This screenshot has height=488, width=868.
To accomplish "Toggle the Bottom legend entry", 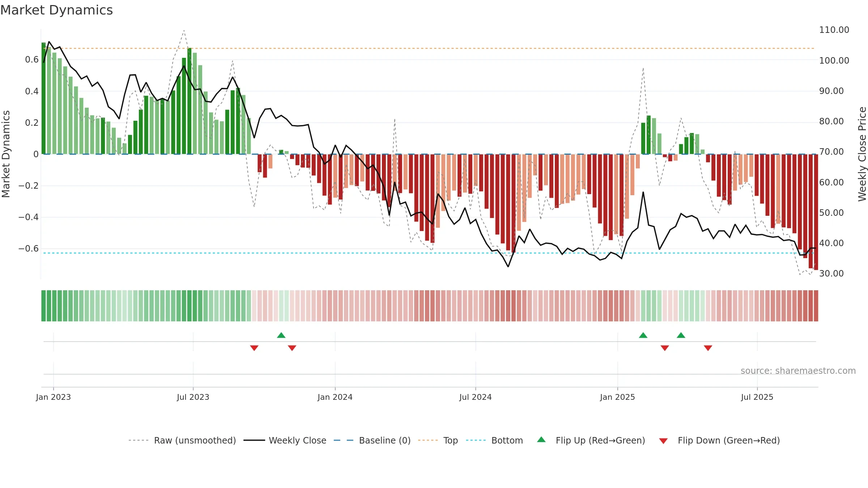I will point(494,440).
